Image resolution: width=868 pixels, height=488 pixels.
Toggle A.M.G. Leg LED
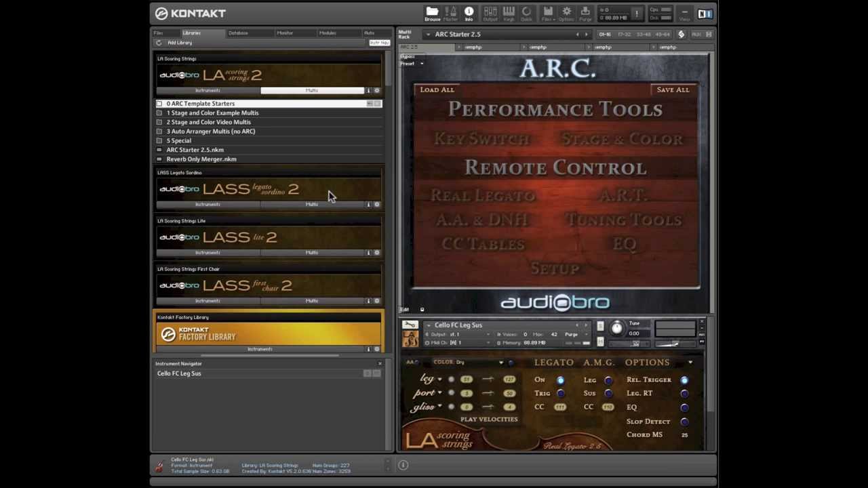click(608, 380)
